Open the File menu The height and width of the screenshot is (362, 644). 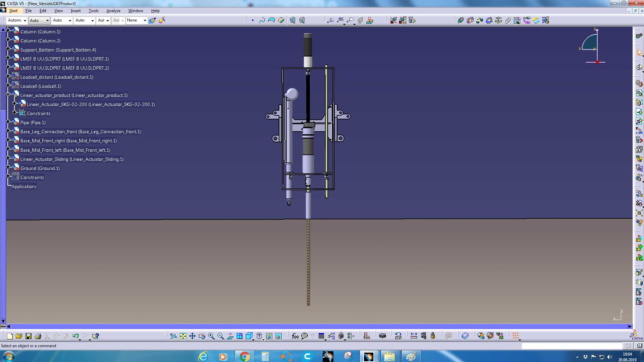click(x=29, y=11)
